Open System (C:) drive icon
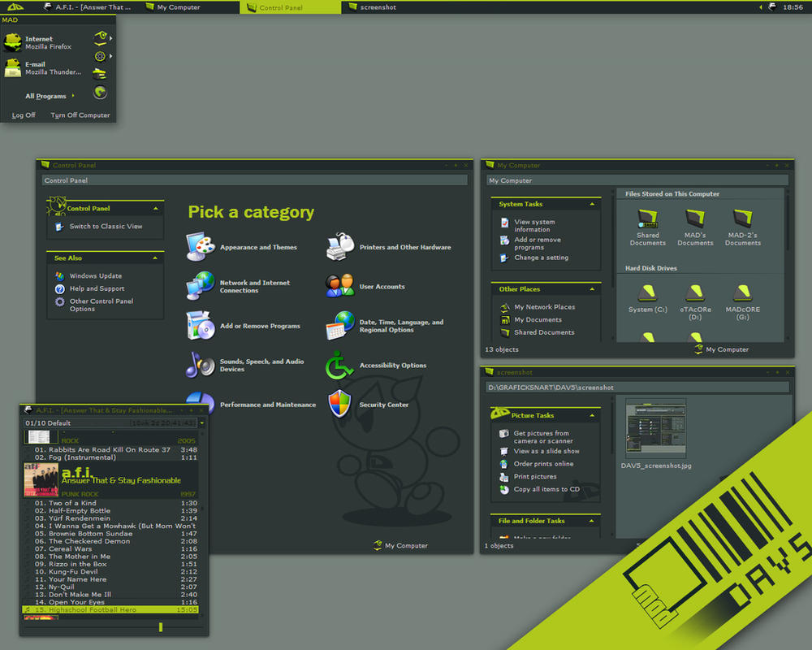The width and height of the screenshot is (812, 650). 647,292
